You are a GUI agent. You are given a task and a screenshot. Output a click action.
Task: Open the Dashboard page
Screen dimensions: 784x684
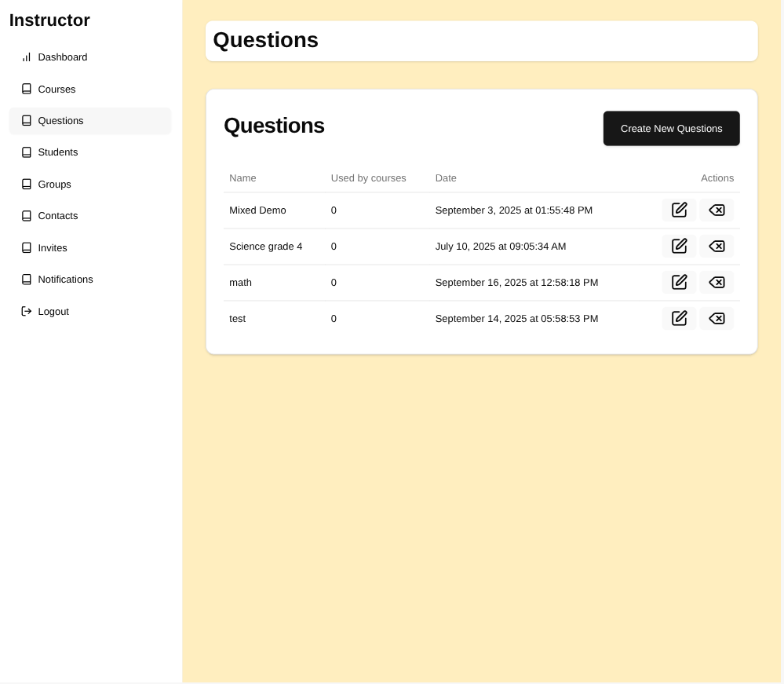pos(90,57)
